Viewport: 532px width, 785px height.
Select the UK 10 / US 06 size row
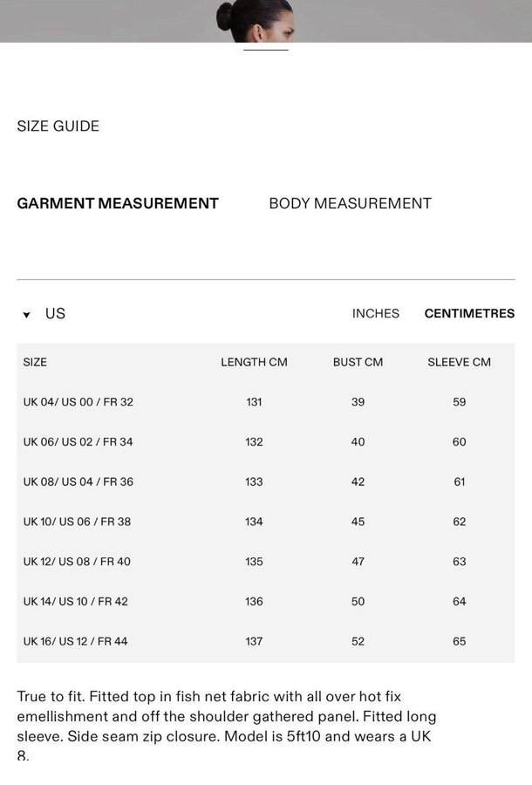(78, 522)
